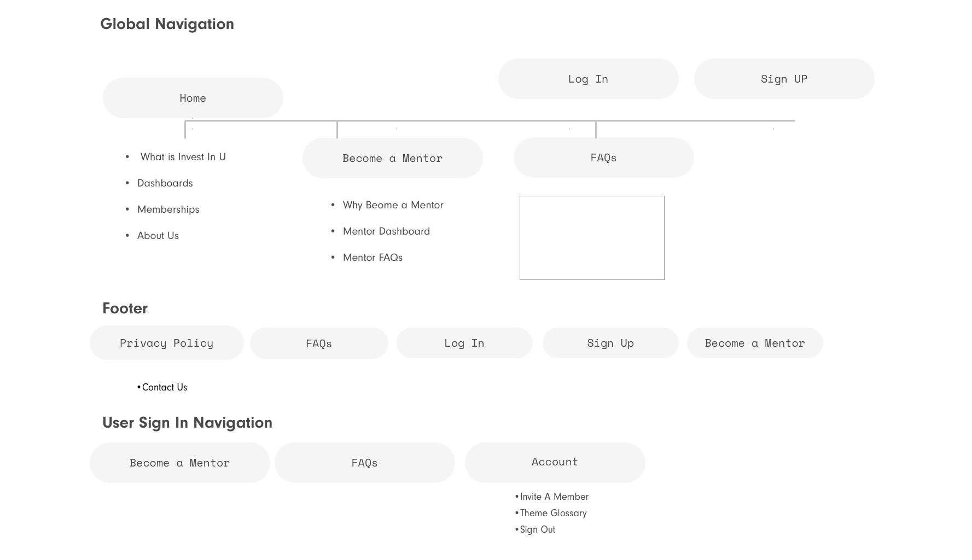Click the Log In button in Global Navigation

588,79
